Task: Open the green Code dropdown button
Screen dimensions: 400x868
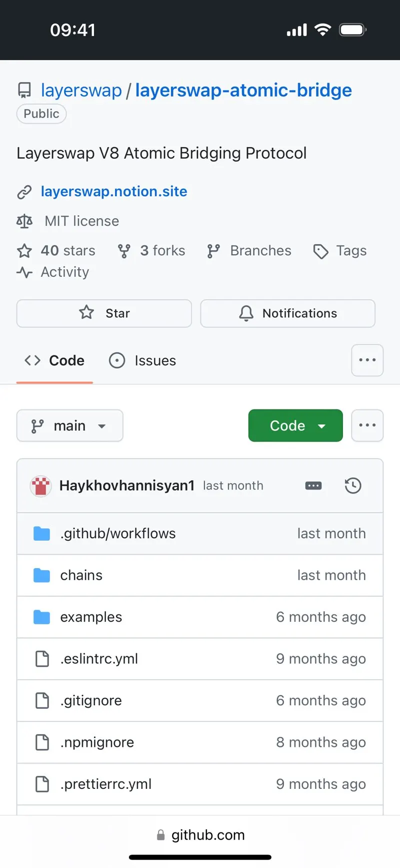Action: pyautogui.click(x=295, y=425)
